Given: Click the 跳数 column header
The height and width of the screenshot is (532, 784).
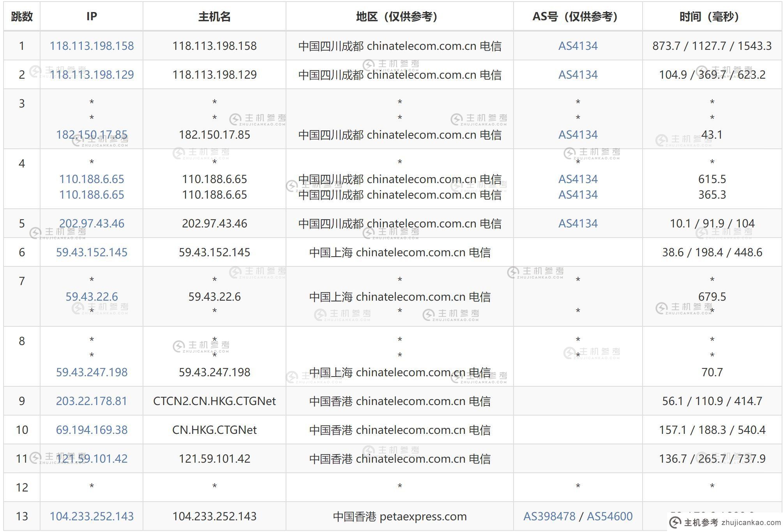Looking at the screenshot, I should [x=22, y=16].
